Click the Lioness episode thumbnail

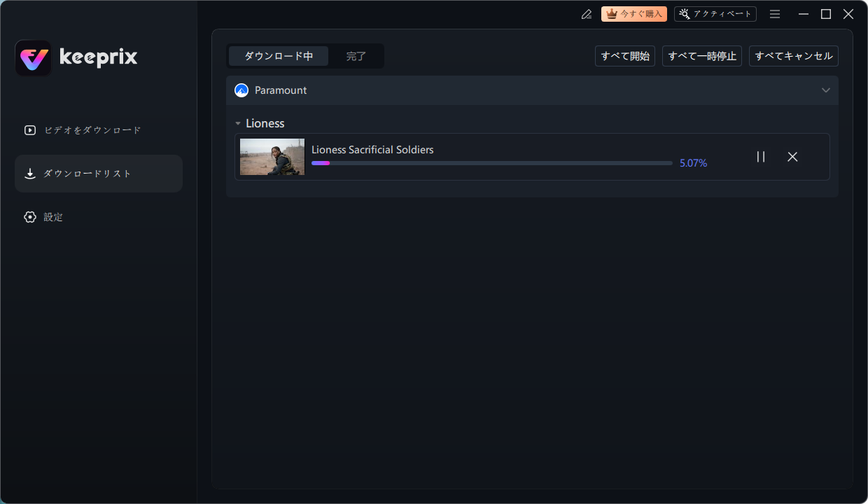click(x=272, y=157)
